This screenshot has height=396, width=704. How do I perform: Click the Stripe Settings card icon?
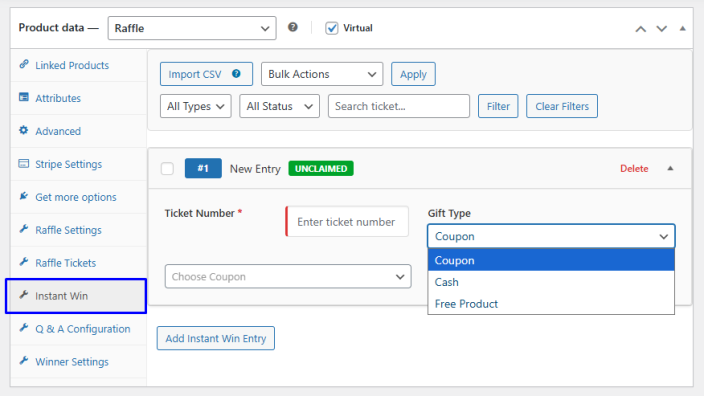[24, 163]
